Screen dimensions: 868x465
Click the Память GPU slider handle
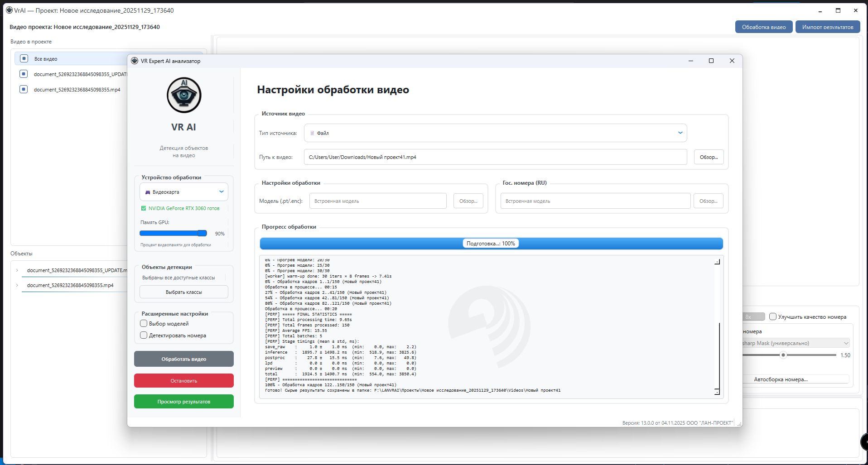point(202,233)
